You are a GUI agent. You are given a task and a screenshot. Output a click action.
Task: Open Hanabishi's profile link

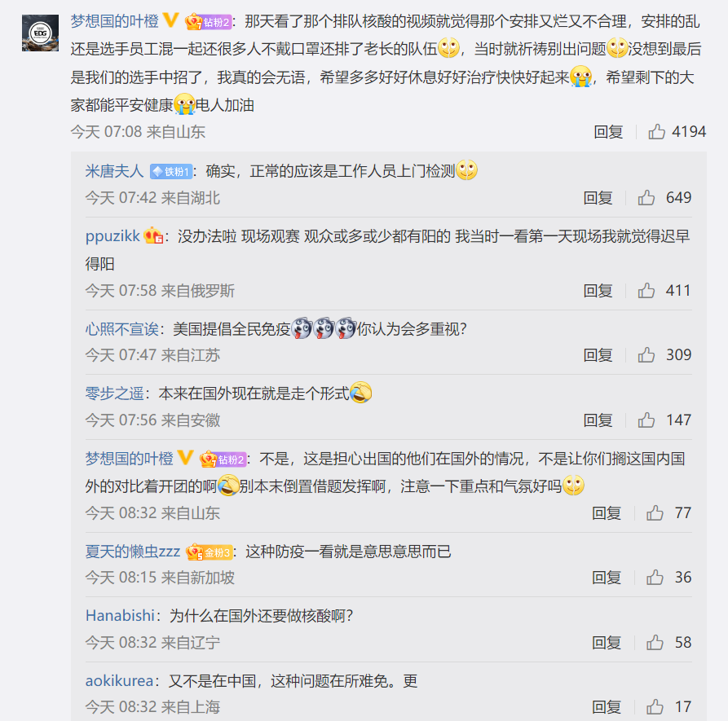pyautogui.click(x=120, y=616)
